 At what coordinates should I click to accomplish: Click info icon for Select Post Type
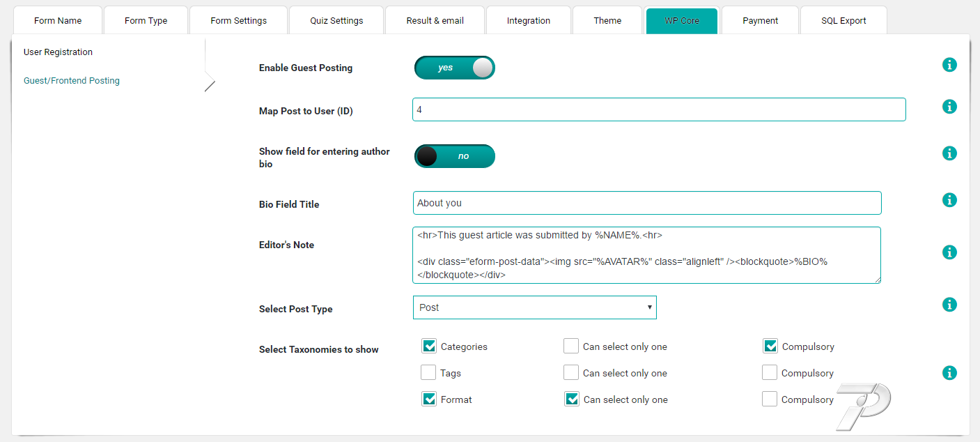point(949,305)
